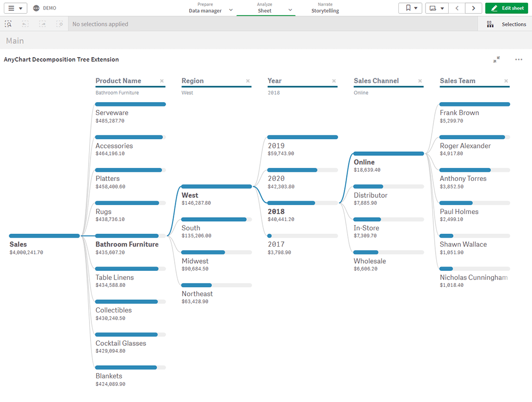Expand the South region node
The width and height of the screenshot is (532, 402).
(x=191, y=228)
